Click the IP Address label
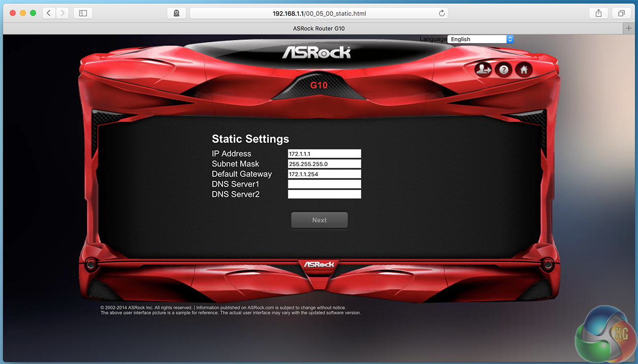Viewport: 638px width, 364px height. [x=232, y=154]
